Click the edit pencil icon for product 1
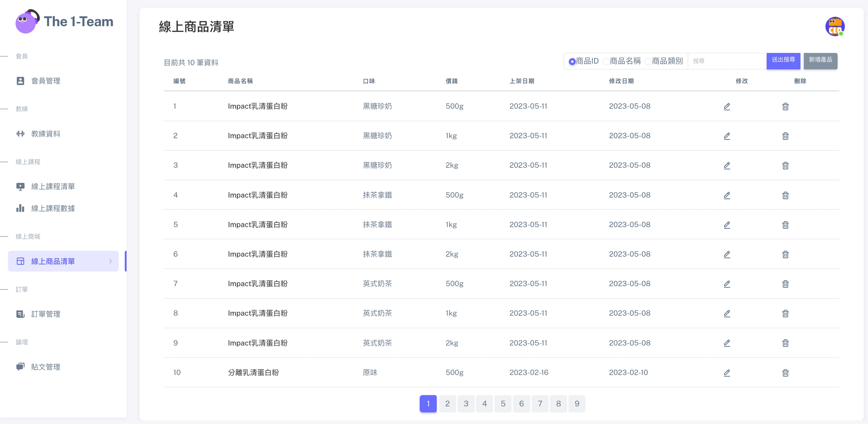This screenshot has height=424, width=868. [x=727, y=107]
